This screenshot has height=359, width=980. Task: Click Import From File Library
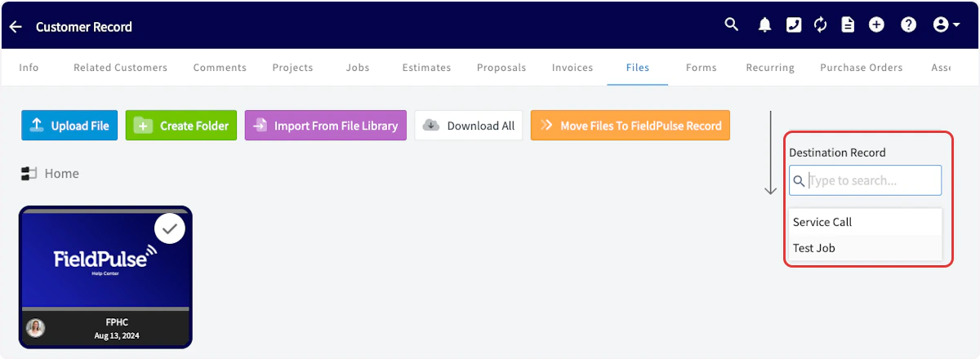pos(326,126)
